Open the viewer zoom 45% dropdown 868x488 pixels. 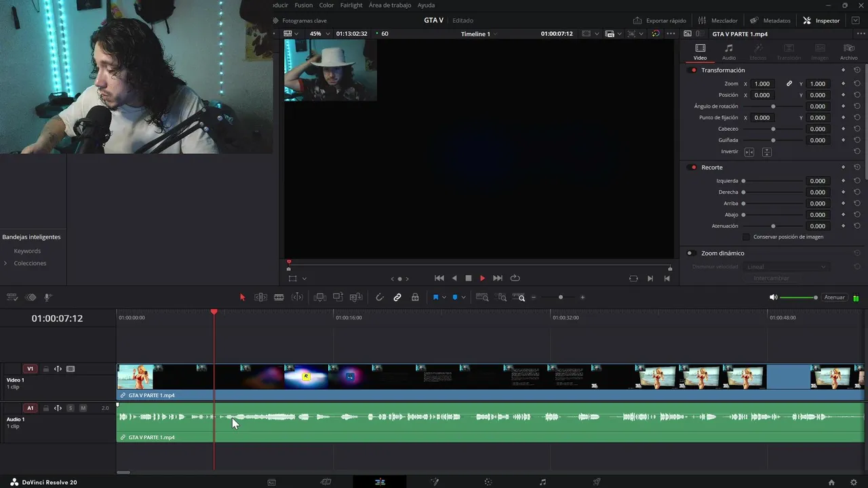[319, 34]
